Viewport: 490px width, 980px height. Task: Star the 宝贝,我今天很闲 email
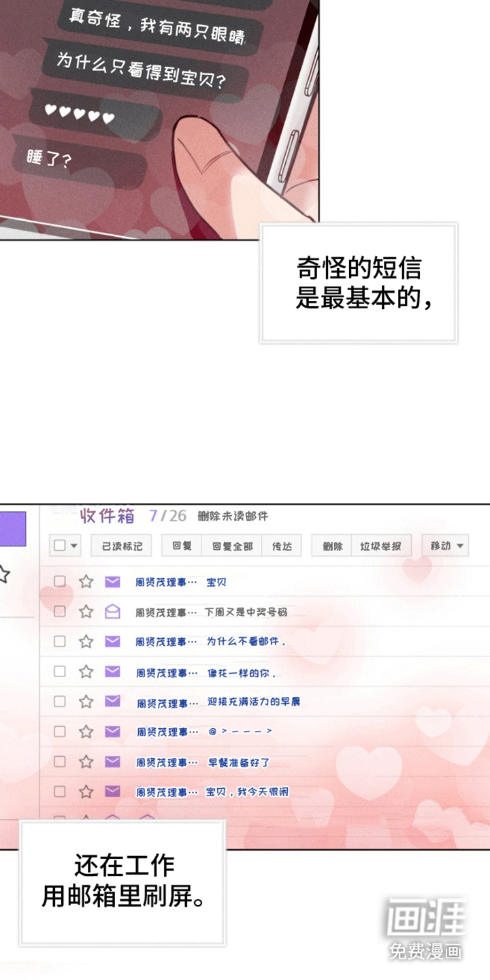pyautogui.click(x=86, y=791)
